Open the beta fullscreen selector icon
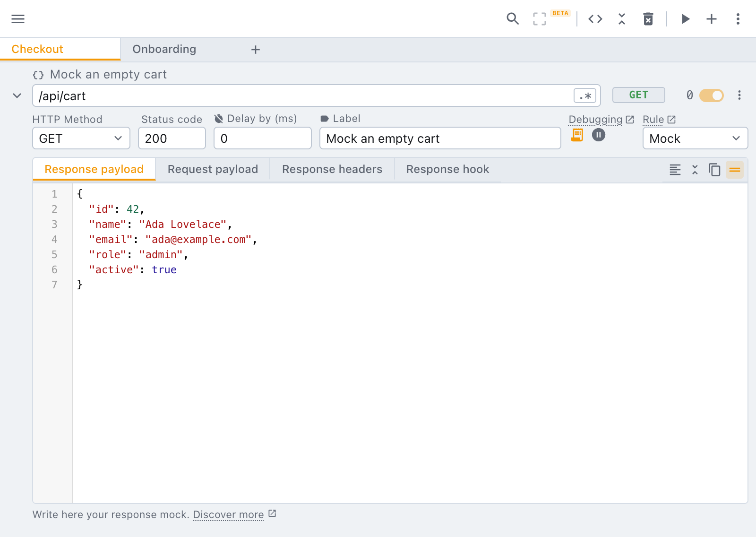756x537 pixels. pos(540,19)
